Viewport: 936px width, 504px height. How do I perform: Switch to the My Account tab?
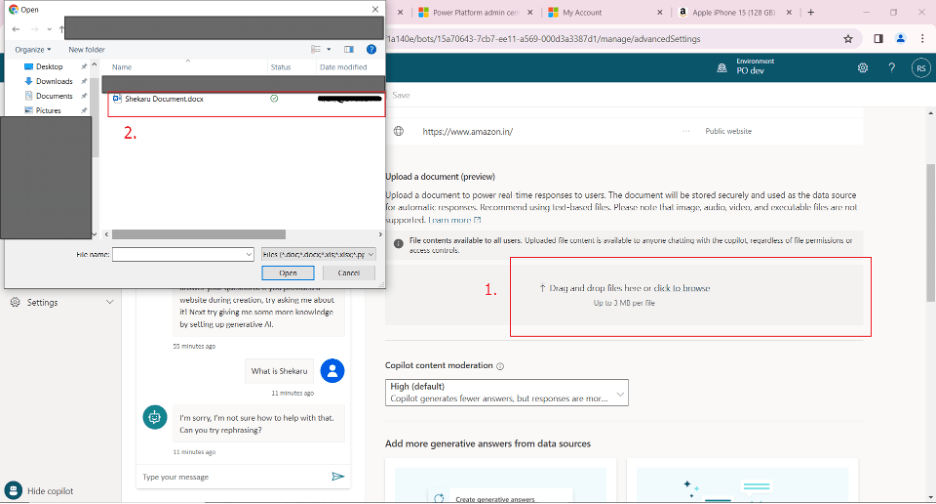(601, 12)
